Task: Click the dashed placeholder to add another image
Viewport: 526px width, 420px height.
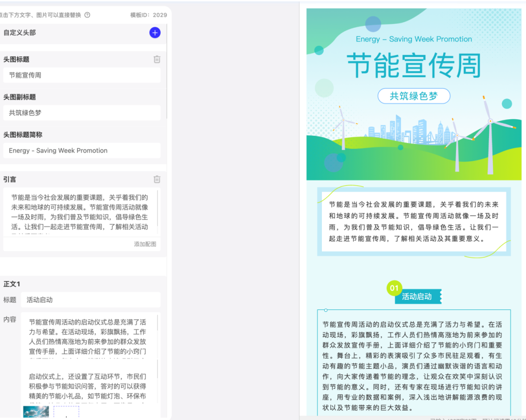Action: (x=66, y=413)
